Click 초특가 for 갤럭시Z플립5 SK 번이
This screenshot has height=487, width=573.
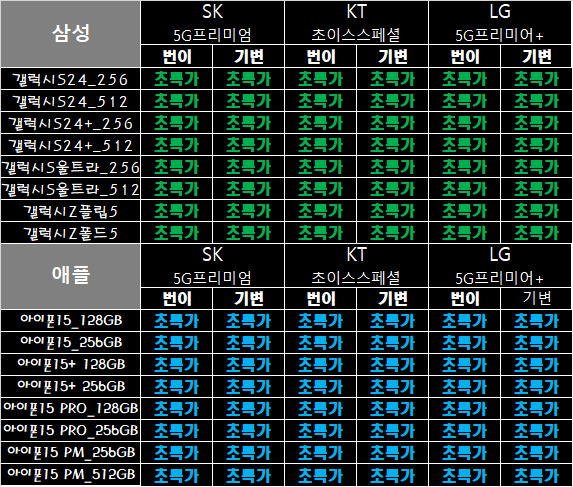[177, 211]
